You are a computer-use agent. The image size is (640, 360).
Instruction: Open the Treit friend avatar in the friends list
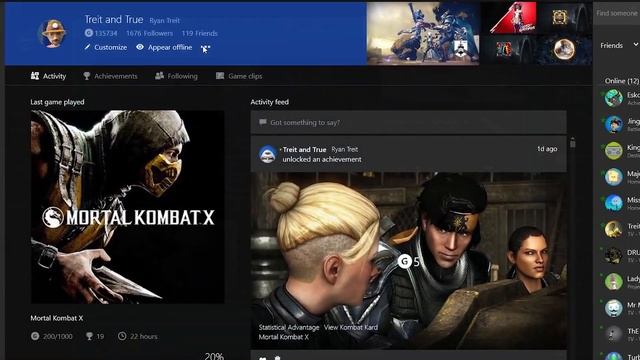tap(613, 229)
